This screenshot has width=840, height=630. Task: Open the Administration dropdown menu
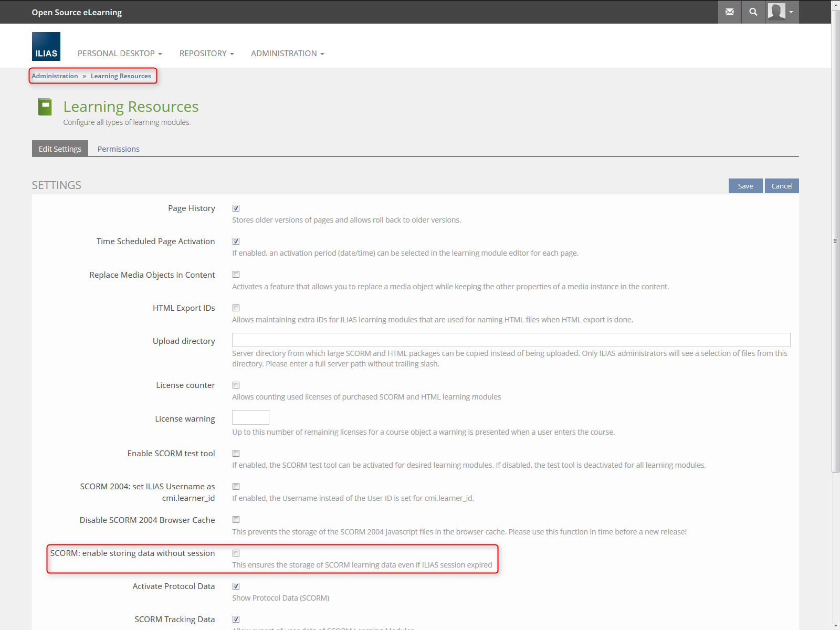click(287, 54)
